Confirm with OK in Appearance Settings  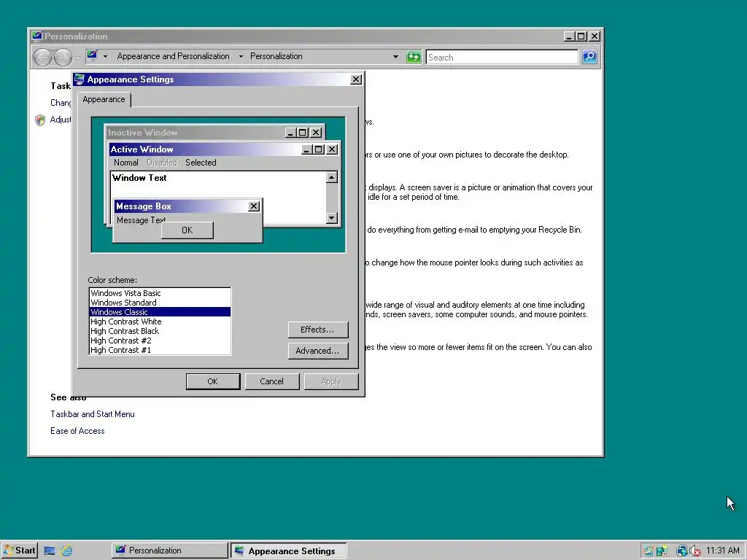tap(212, 381)
